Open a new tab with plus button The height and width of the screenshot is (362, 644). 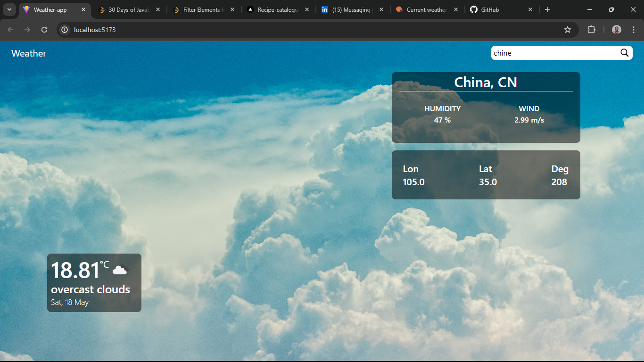click(x=547, y=9)
